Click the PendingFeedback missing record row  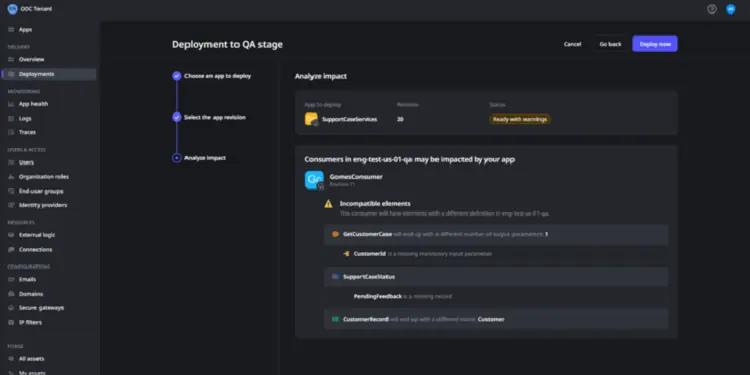pos(403,297)
